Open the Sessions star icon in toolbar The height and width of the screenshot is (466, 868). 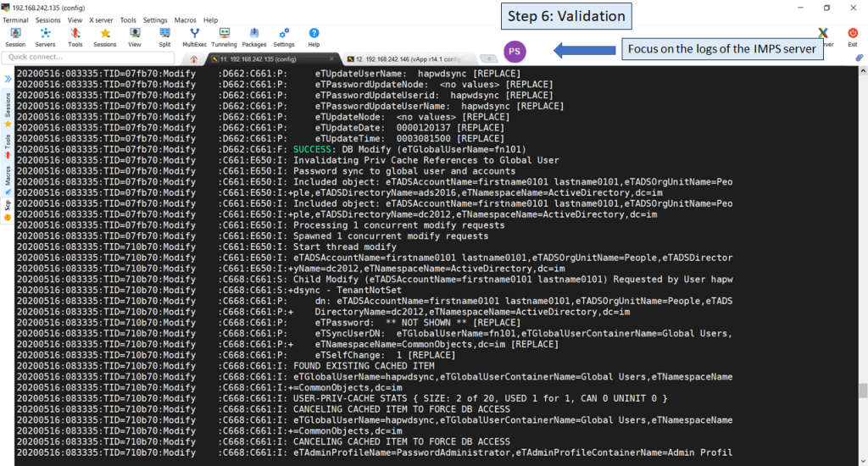105,36
